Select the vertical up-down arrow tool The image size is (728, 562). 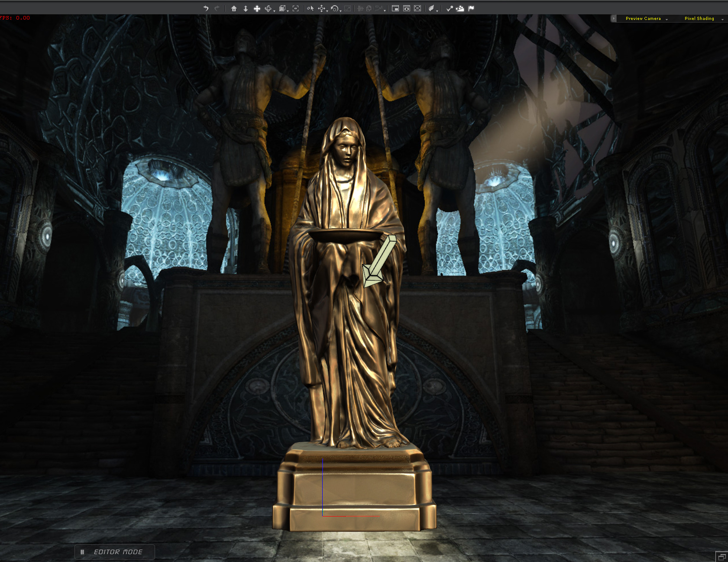(246, 8)
